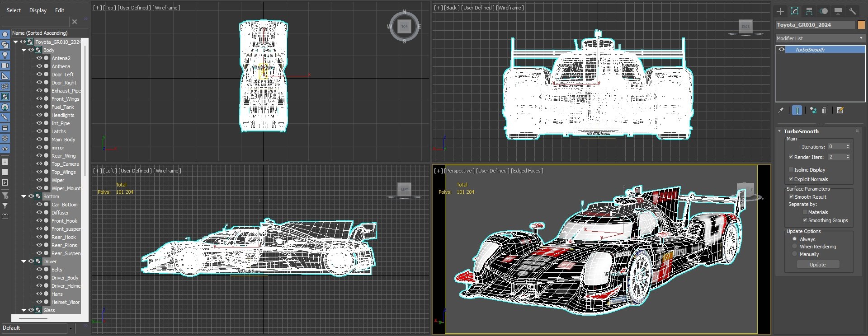Open the Modifier List dropdown
Viewport: 868px width, 336px height.
point(820,38)
